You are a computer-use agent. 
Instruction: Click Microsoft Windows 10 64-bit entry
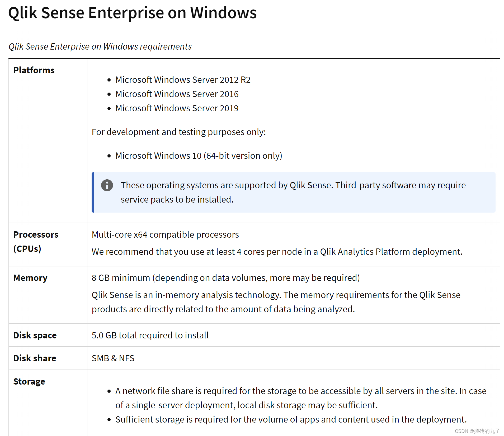[199, 156]
